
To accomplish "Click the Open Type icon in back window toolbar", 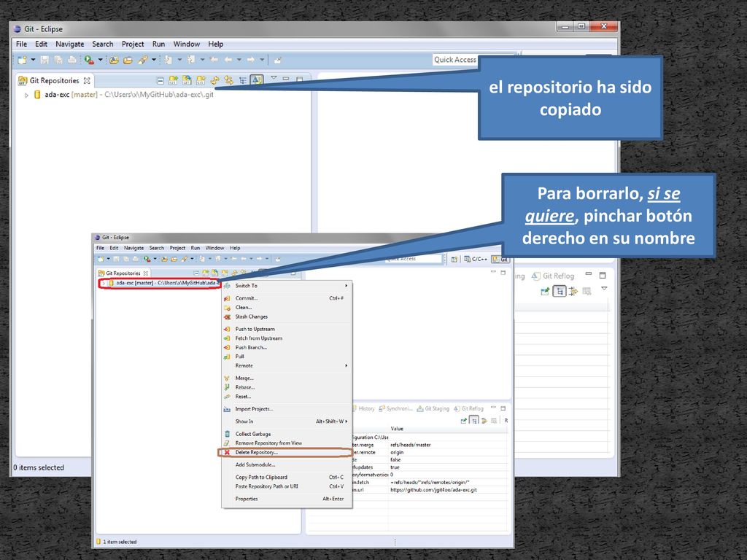I will [x=114, y=60].
